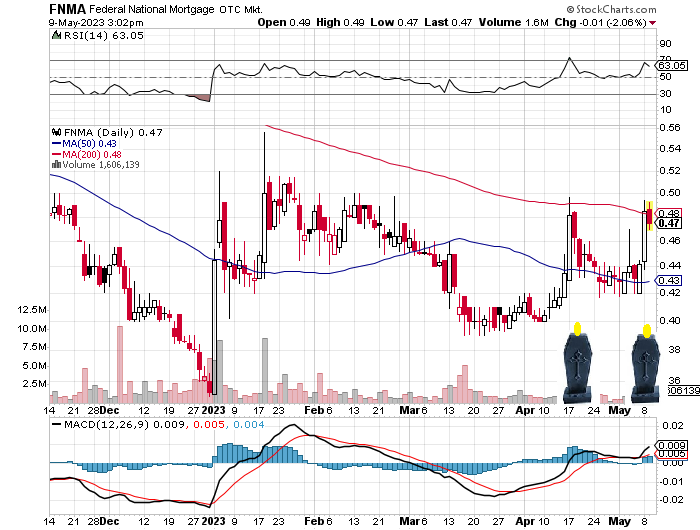
Task: Click the Volume 1,606,139 legend text
Action: (x=101, y=165)
